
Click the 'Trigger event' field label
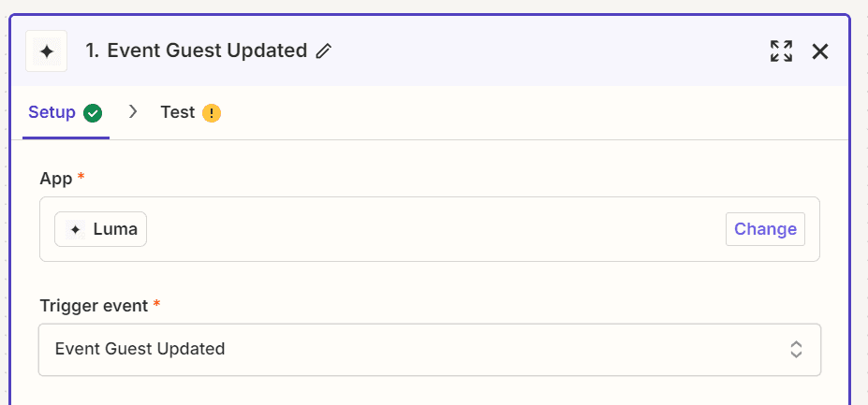pyautogui.click(x=94, y=306)
